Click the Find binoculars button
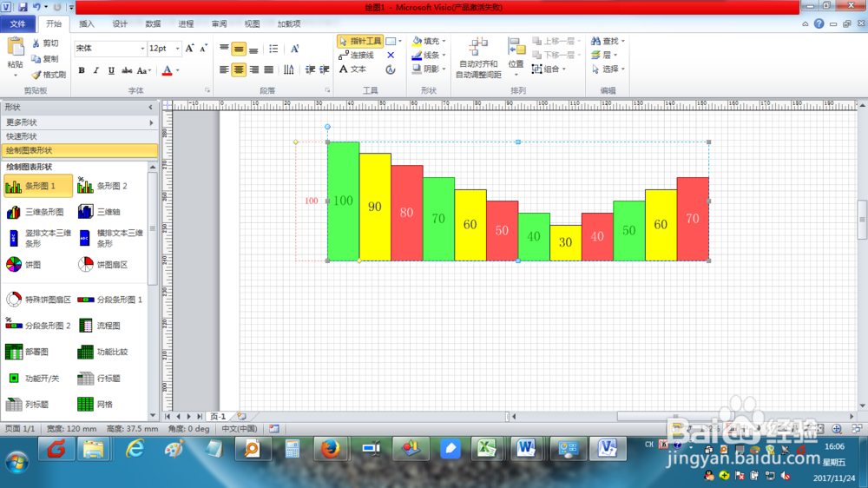This screenshot has width=868, height=488. pyautogui.click(x=608, y=41)
